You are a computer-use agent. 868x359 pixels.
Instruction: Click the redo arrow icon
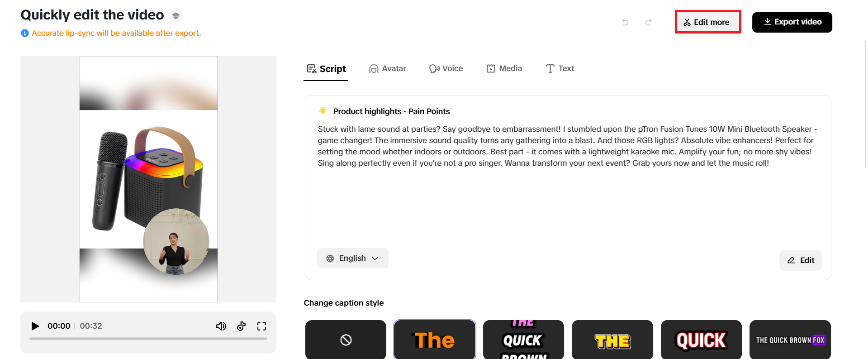(x=649, y=22)
